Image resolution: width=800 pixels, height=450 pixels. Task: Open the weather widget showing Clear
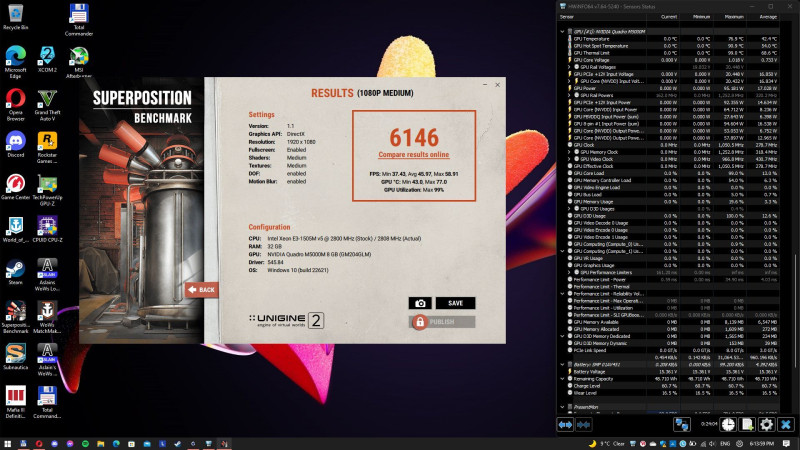(606, 444)
